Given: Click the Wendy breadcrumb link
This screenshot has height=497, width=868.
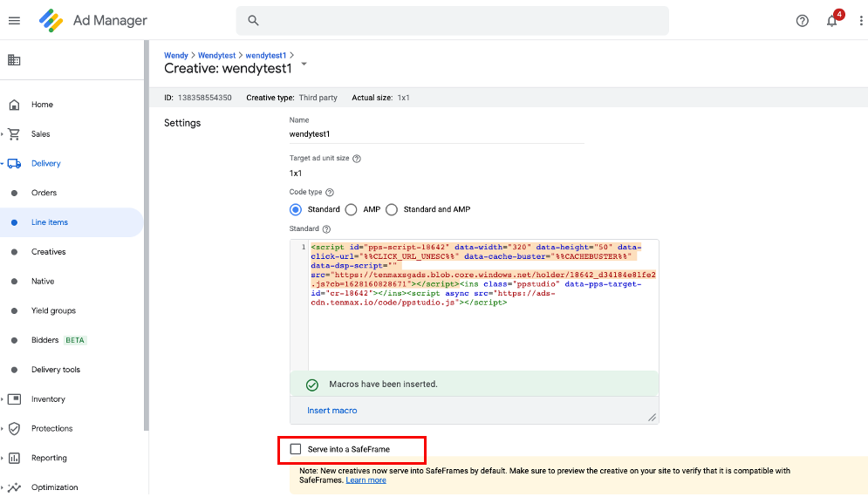Looking at the screenshot, I should (176, 55).
